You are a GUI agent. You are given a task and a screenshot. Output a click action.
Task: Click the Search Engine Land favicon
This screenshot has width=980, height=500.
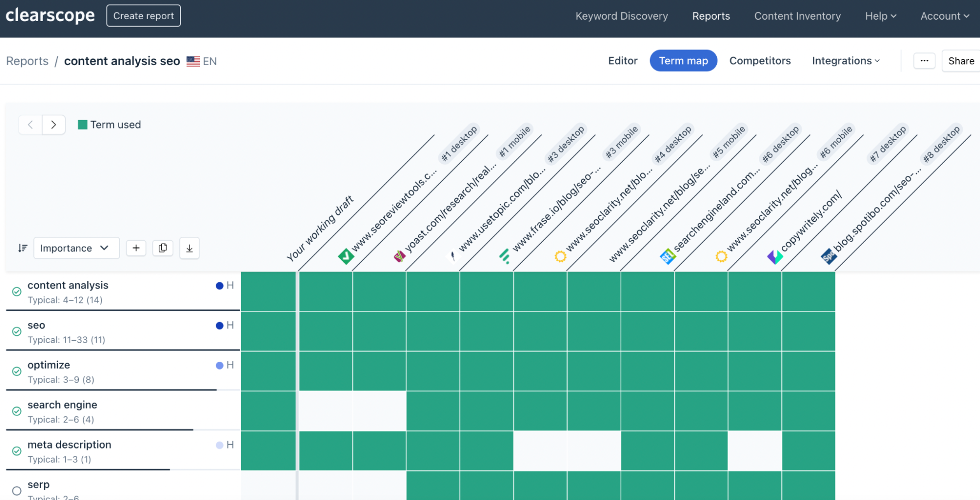point(667,255)
